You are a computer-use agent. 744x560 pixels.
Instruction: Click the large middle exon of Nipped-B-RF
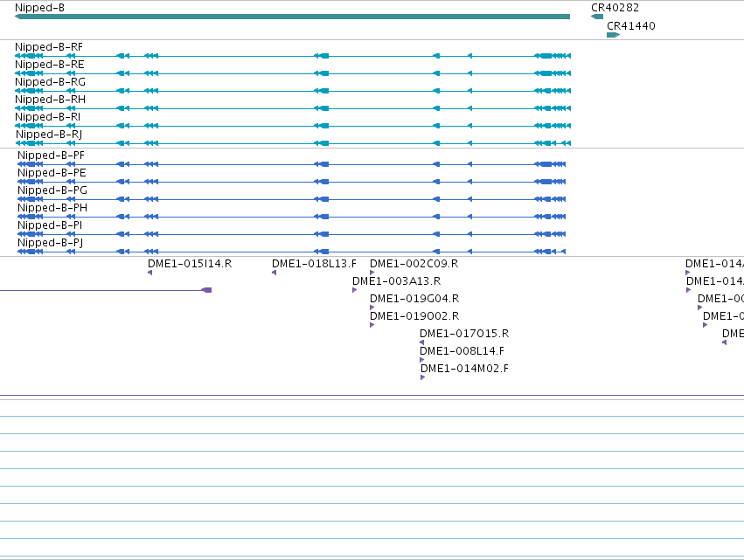[x=324, y=56]
